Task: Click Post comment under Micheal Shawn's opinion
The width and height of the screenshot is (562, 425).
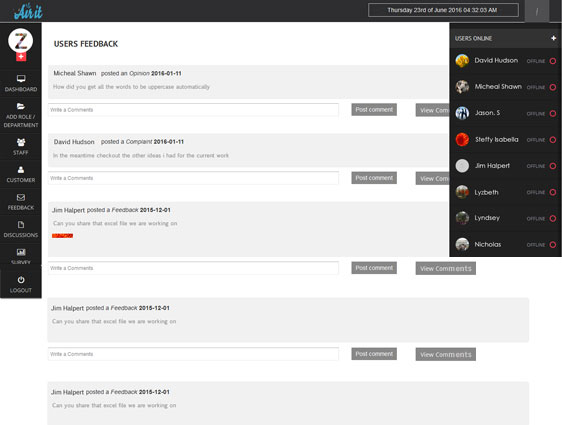Action: [374, 110]
